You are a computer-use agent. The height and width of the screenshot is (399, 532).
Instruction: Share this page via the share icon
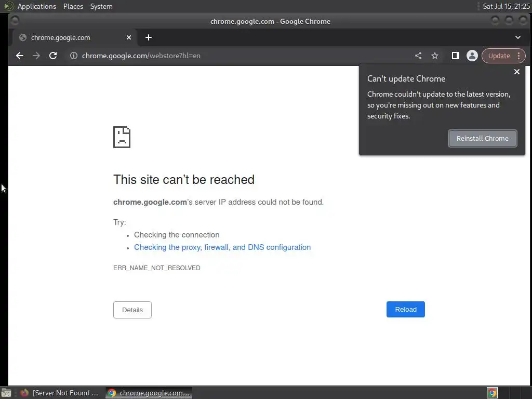coord(418,56)
